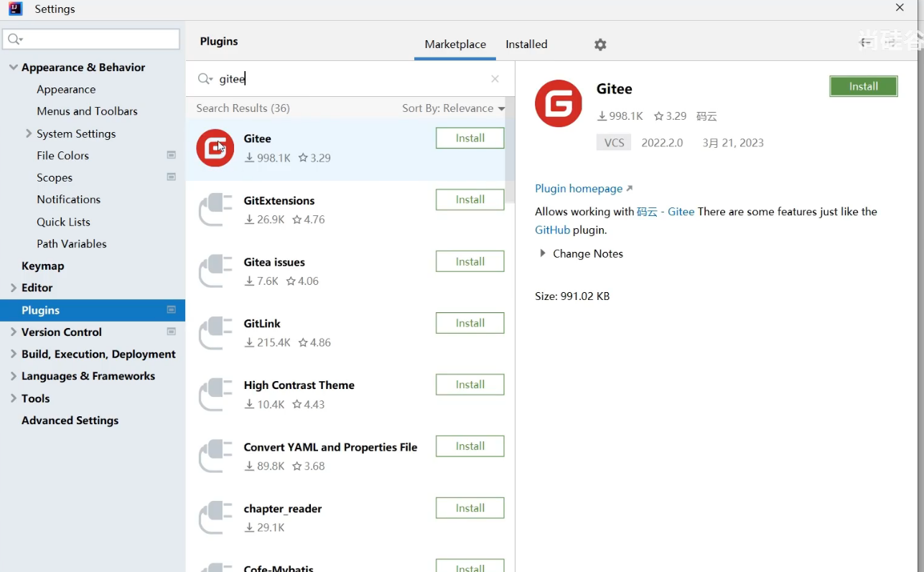Select the GitLink plugin name in list
The height and width of the screenshot is (572, 924).
262,324
